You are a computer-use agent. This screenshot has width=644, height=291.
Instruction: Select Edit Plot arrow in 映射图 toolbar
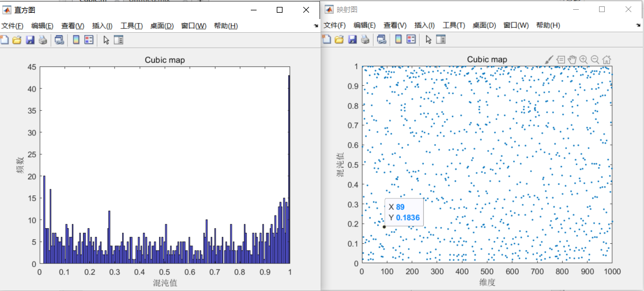428,39
